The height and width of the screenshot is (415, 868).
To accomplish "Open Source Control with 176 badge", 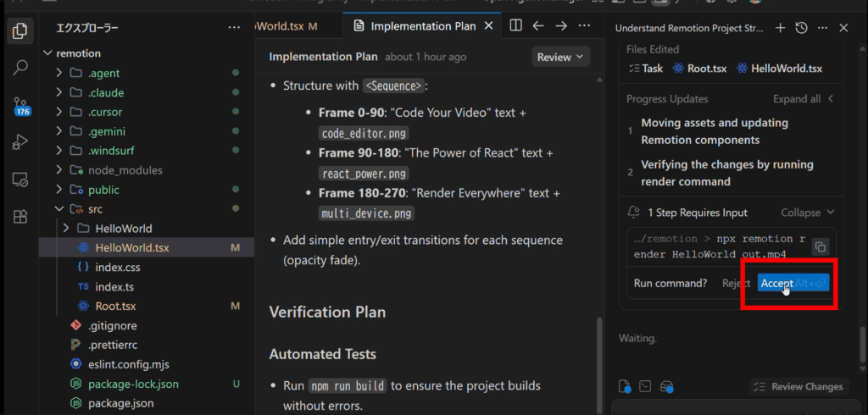I will pyautogui.click(x=19, y=106).
